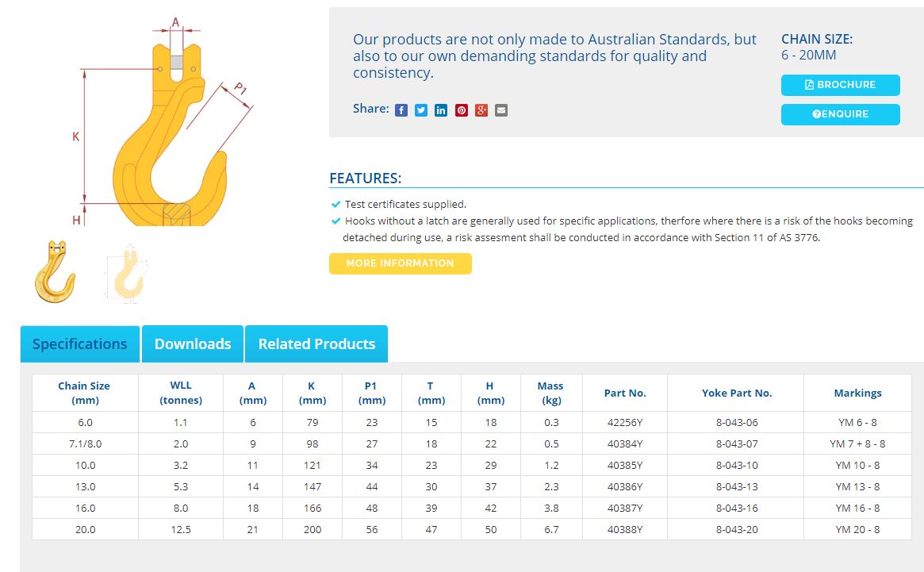This screenshot has height=572, width=924.
Task: Open the Related Products tab
Action: pos(316,344)
